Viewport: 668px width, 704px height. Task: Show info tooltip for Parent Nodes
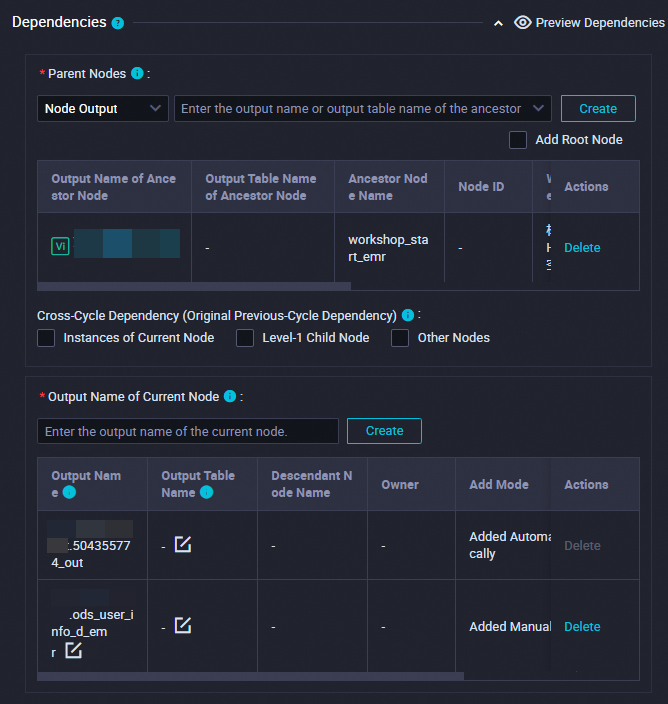pyautogui.click(x=137, y=73)
